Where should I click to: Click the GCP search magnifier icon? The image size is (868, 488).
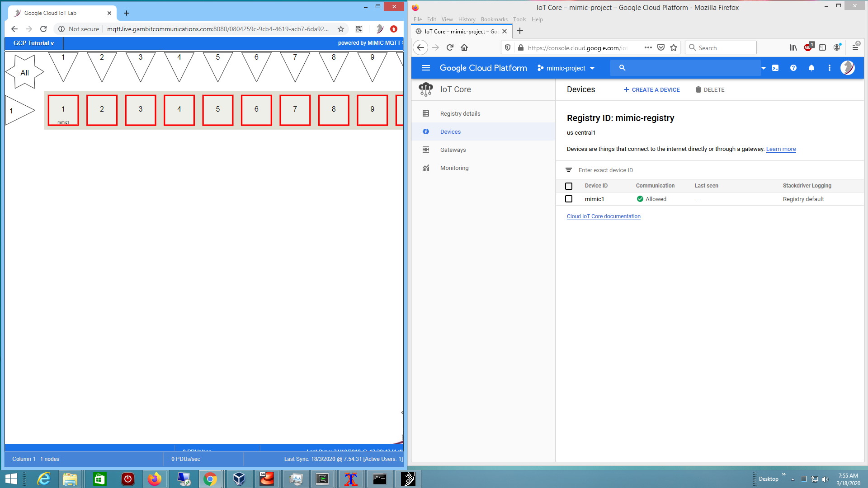[622, 68]
